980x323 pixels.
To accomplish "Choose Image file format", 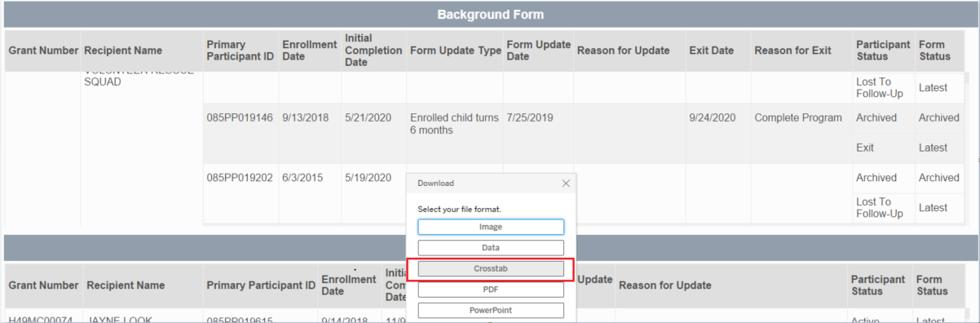I will coord(491,228).
